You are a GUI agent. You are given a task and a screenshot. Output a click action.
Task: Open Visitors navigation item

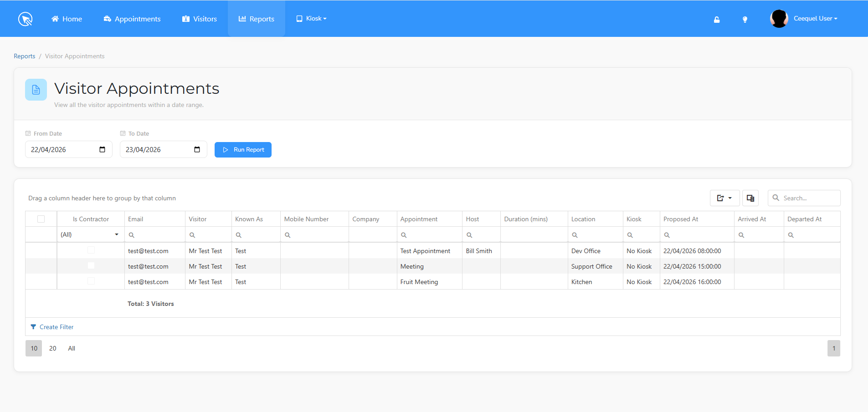[x=200, y=19]
